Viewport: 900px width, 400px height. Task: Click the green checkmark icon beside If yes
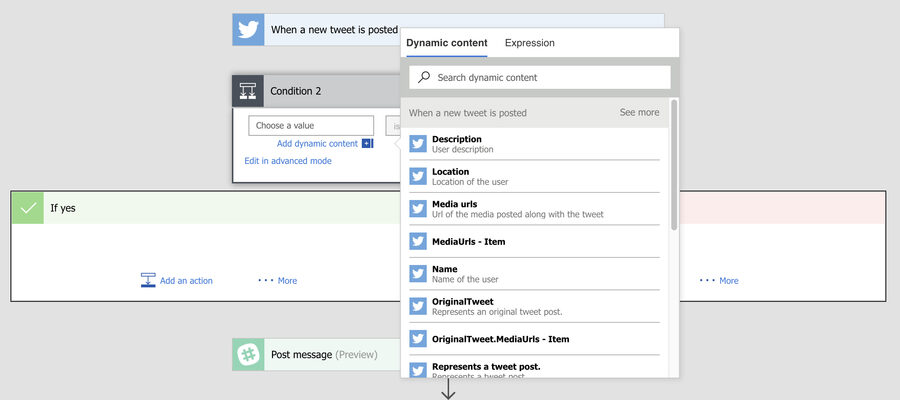tap(28, 208)
